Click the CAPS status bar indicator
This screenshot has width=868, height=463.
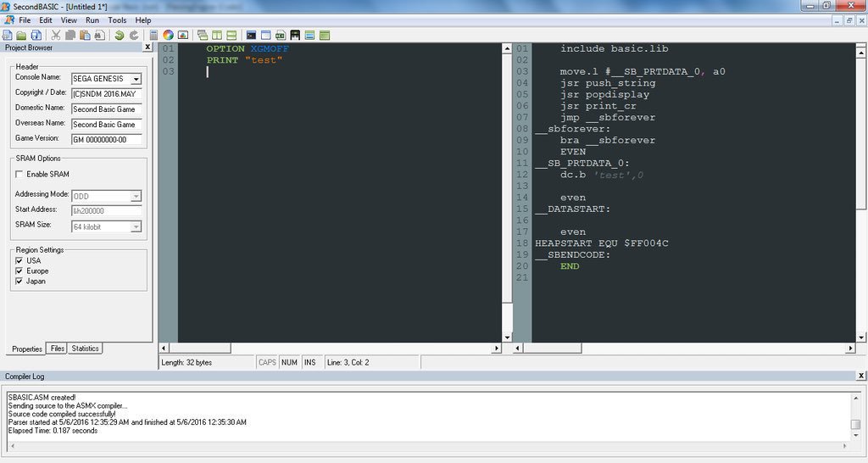tap(267, 362)
